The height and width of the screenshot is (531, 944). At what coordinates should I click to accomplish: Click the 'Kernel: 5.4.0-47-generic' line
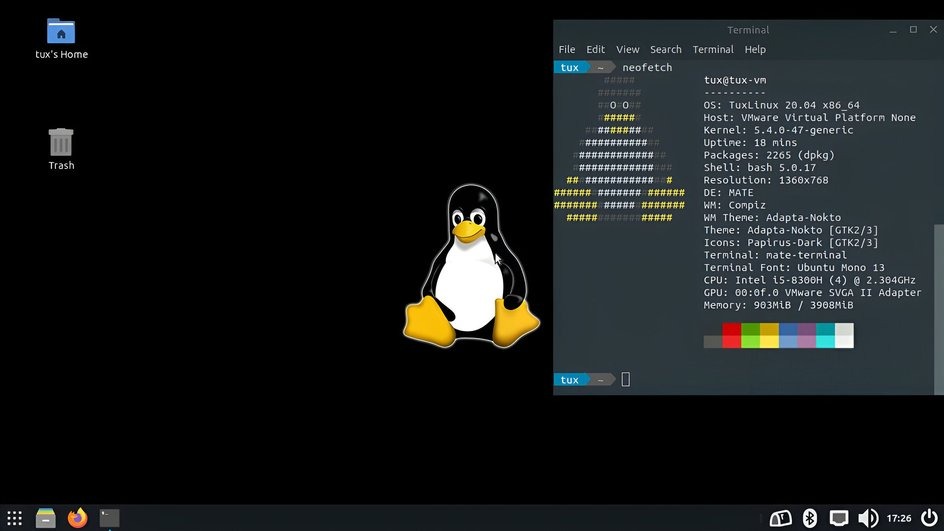tap(778, 130)
